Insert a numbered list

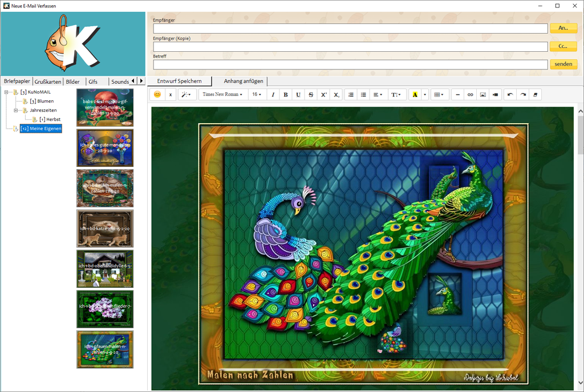351,95
